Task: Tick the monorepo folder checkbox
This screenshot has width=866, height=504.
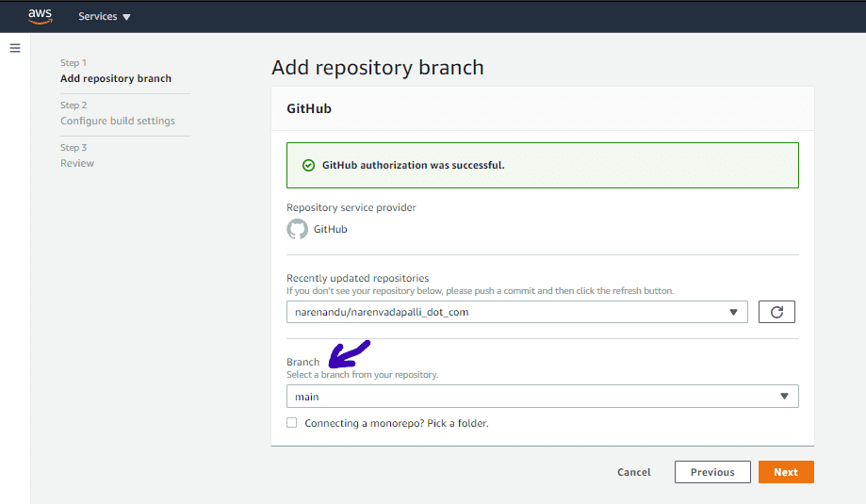Action: coord(291,423)
